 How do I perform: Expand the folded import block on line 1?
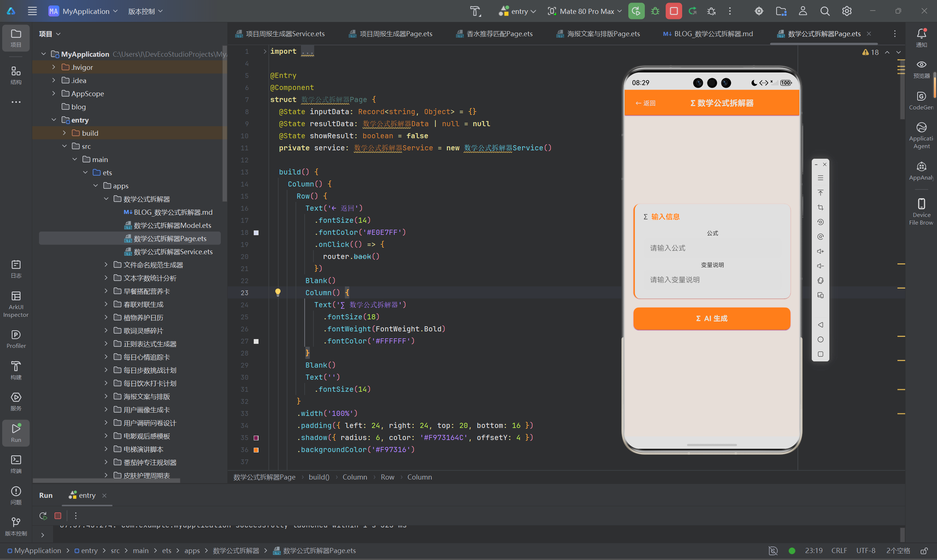(265, 51)
